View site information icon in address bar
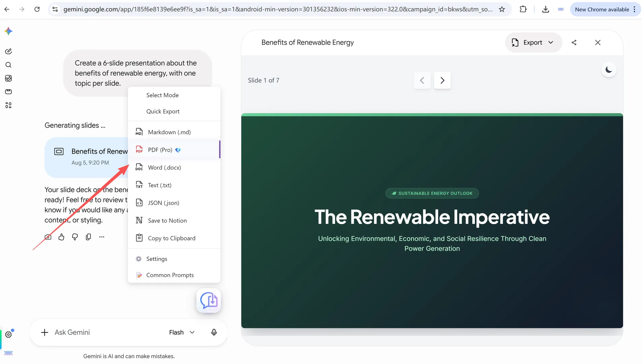Screen dimensions: 642x364 coord(55,9)
